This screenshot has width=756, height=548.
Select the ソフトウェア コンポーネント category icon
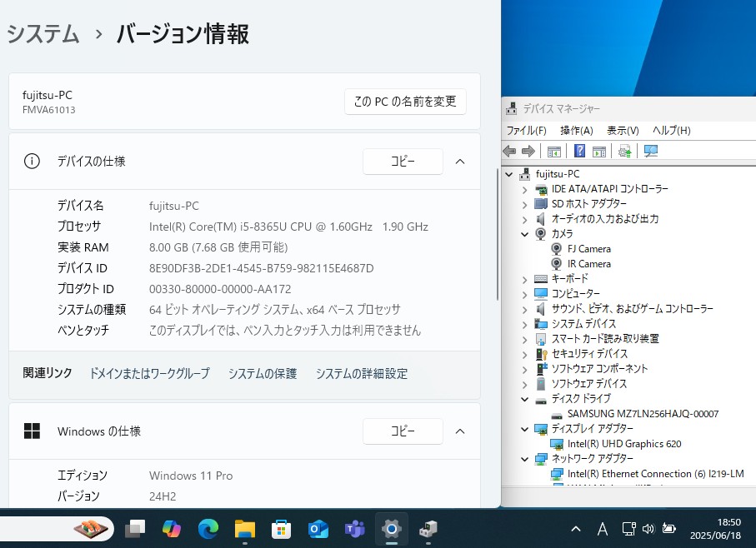point(541,369)
